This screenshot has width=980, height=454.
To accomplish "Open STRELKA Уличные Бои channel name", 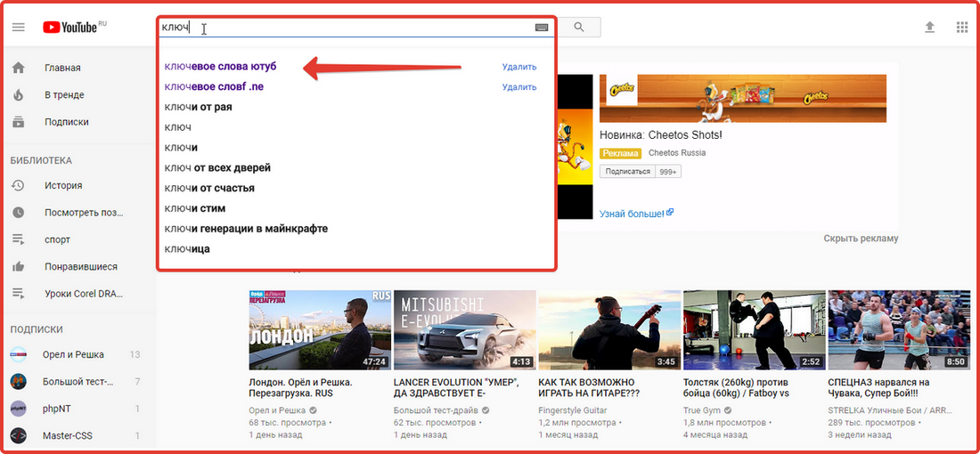I will [890, 410].
